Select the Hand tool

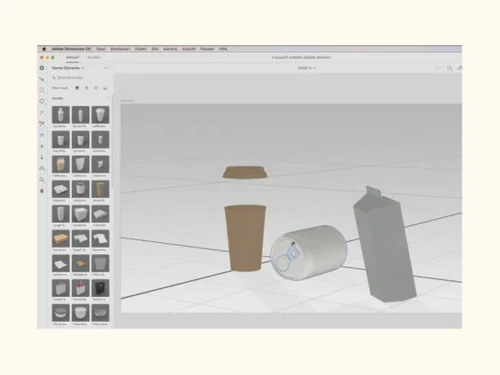click(x=42, y=191)
